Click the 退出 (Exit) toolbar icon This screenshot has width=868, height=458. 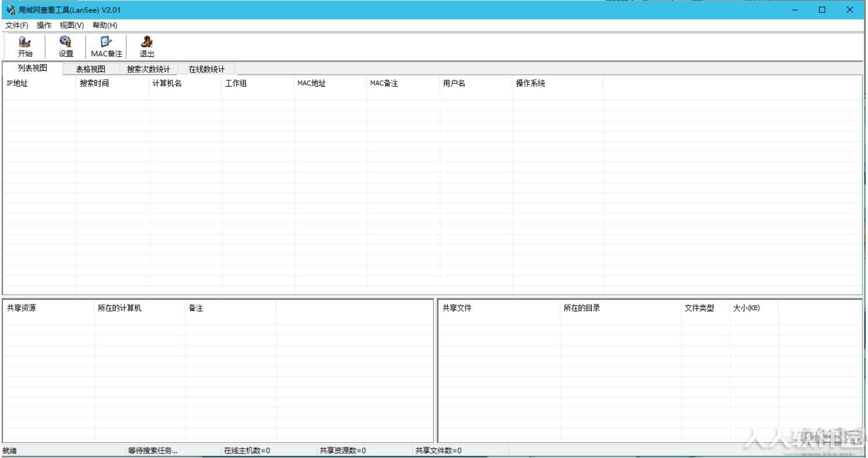tap(147, 46)
